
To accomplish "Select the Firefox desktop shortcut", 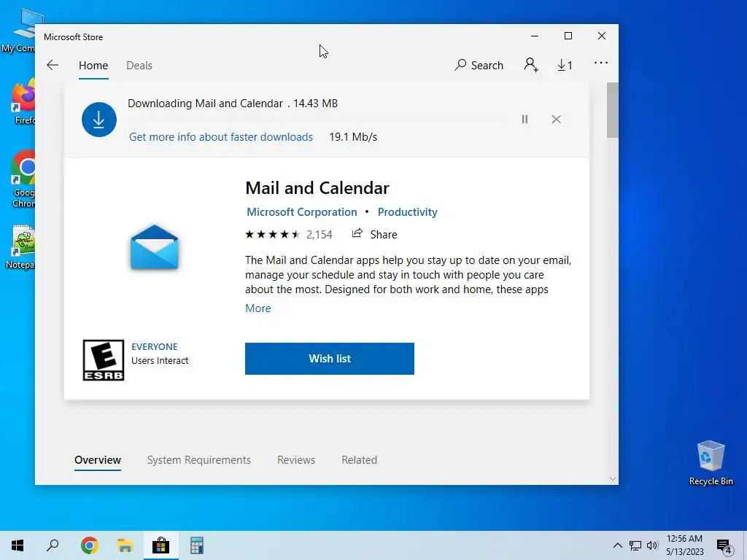I will [23, 102].
